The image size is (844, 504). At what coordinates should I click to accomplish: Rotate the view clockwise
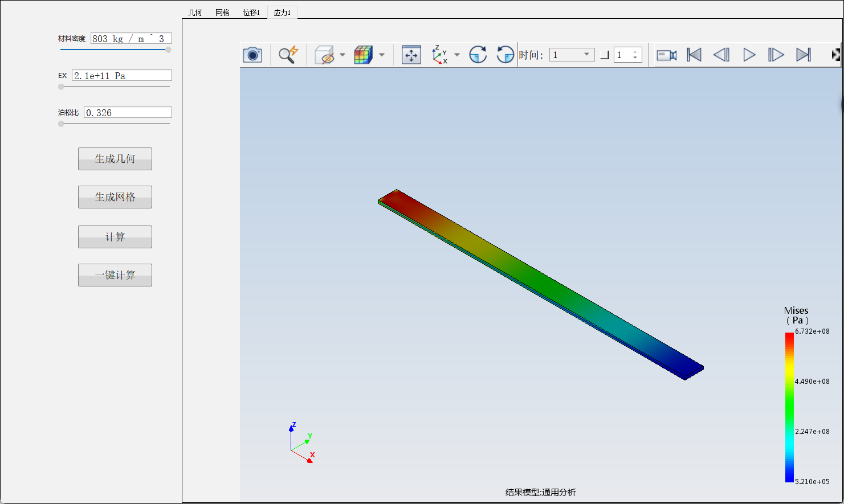(478, 55)
